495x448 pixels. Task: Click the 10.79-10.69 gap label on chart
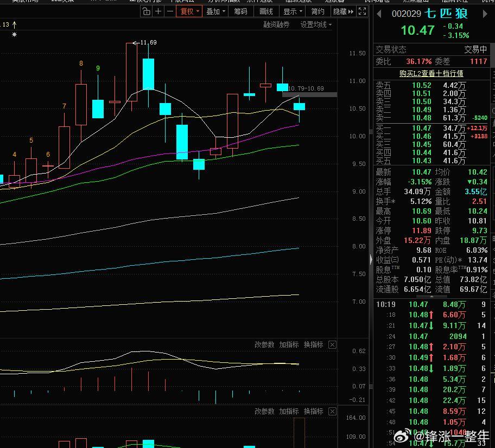click(306, 88)
